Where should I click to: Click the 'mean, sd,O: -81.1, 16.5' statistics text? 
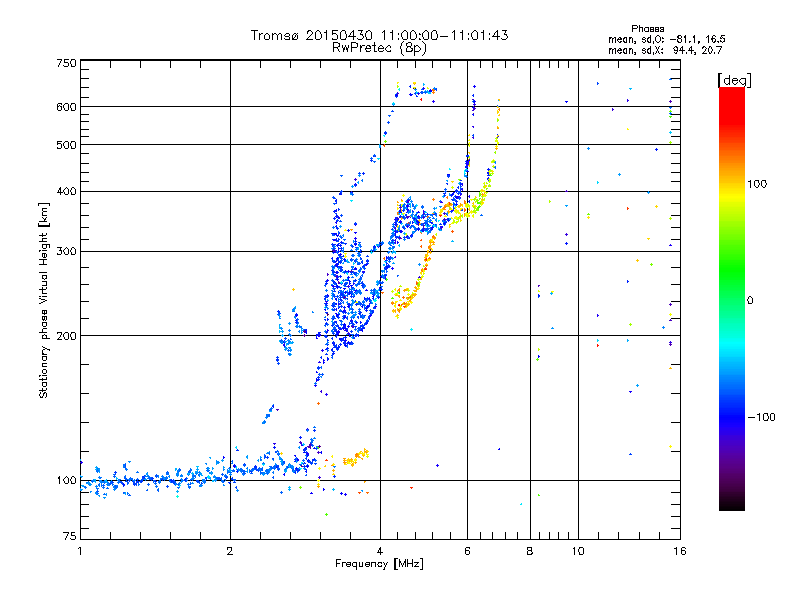tap(666, 39)
